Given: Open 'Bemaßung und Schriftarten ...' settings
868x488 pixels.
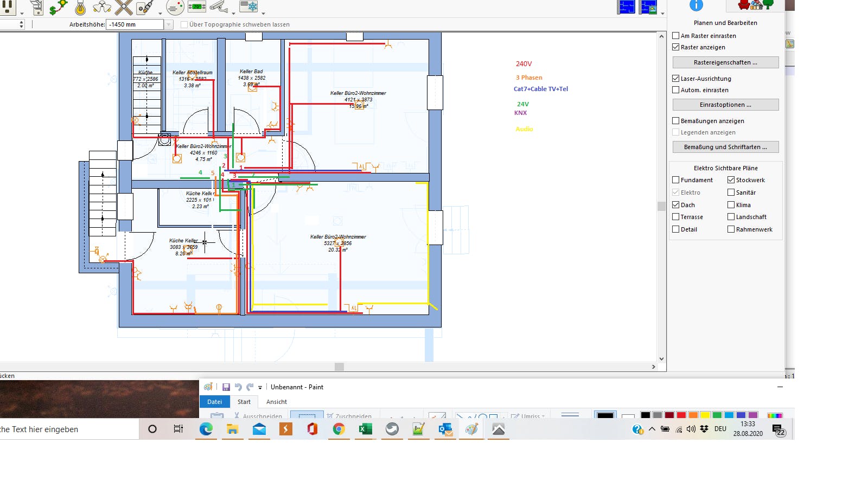Looking at the screenshot, I should click(x=725, y=147).
